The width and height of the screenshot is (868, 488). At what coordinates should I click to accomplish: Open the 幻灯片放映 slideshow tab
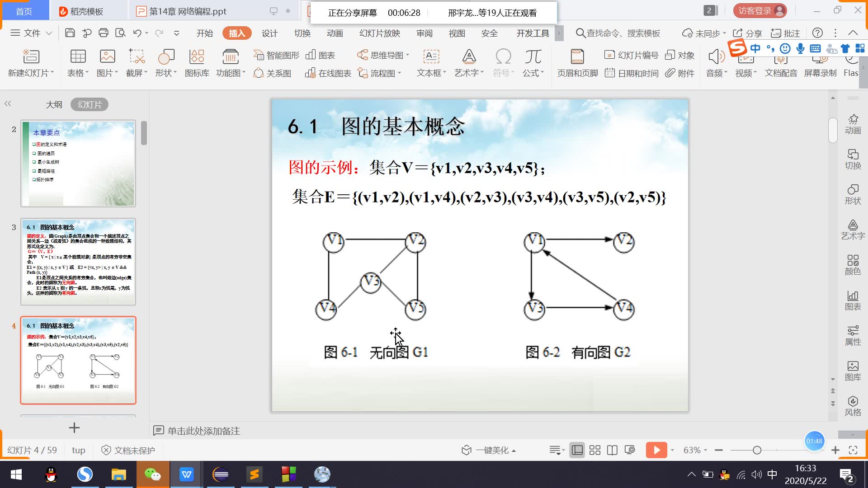point(380,33)
